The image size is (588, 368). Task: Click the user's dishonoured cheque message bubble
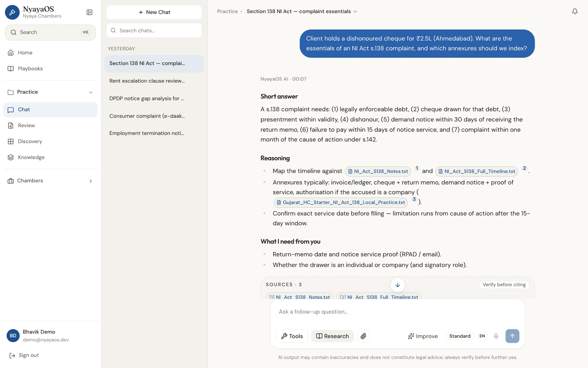[417, 44]
